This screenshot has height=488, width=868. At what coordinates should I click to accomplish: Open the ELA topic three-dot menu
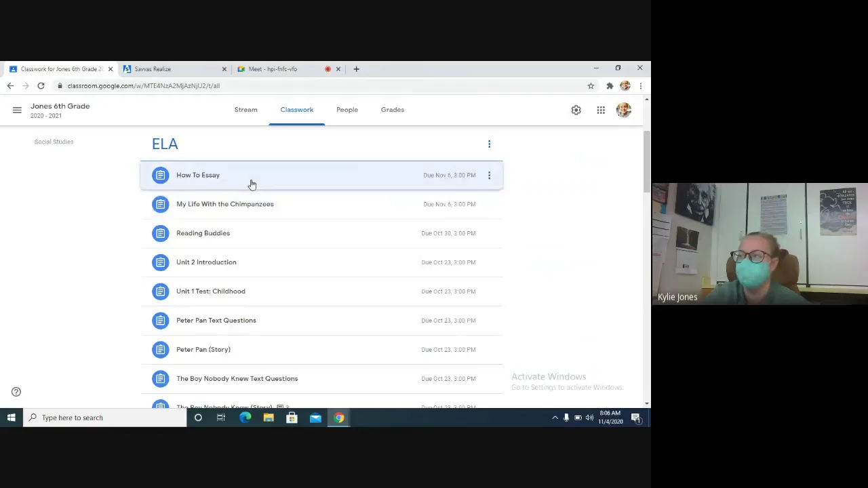(x=489, y=144)
